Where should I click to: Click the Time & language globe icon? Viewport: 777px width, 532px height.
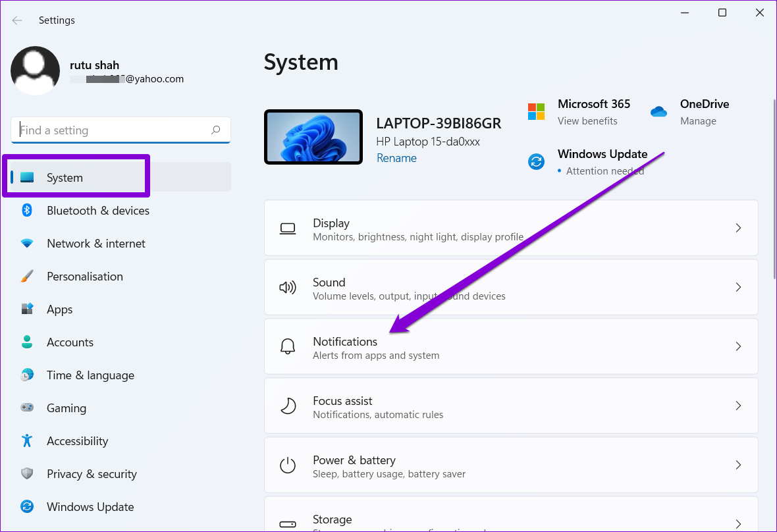[x=27, y=375]
